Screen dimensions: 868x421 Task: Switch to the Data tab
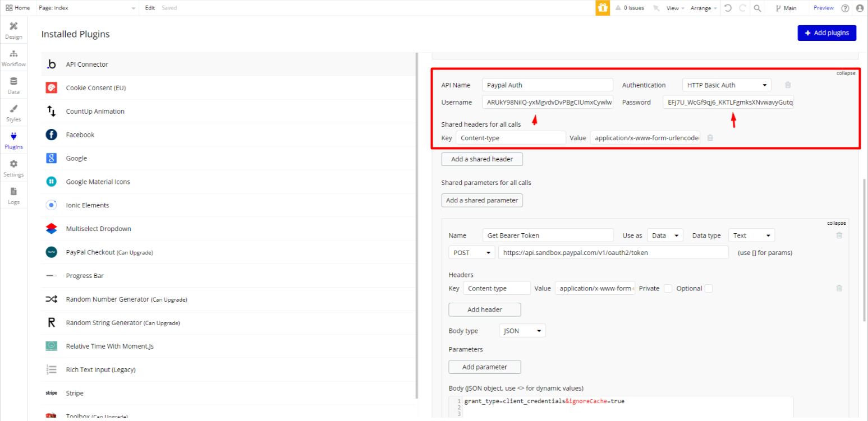coord(13,86)
